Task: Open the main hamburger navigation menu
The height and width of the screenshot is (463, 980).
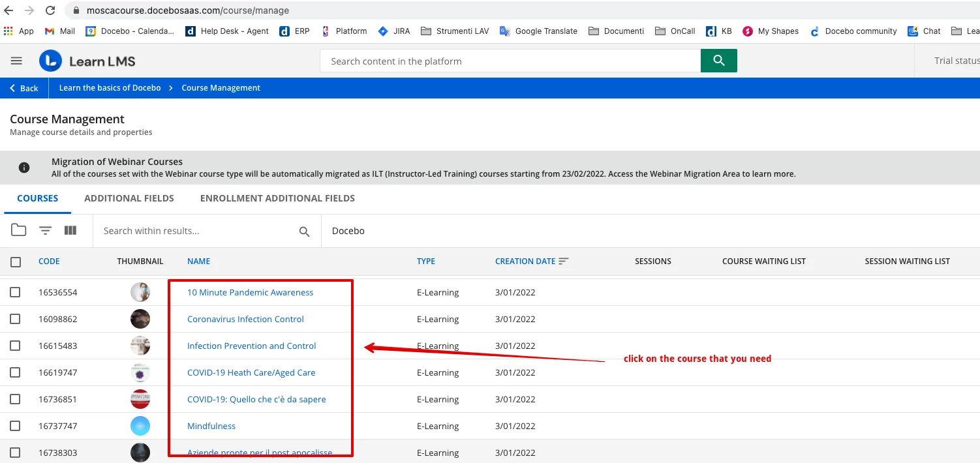Action: (x=16, y=60)
